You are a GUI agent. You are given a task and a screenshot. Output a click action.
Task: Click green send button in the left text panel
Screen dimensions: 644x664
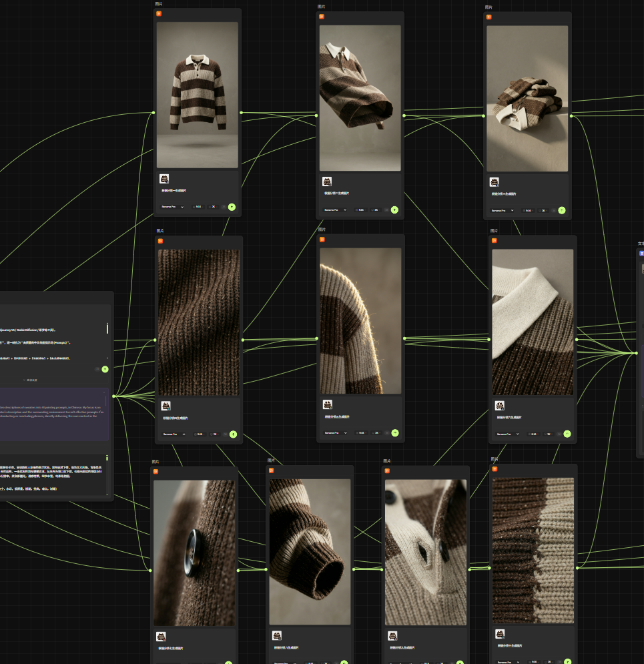click(x=105, y=369)
